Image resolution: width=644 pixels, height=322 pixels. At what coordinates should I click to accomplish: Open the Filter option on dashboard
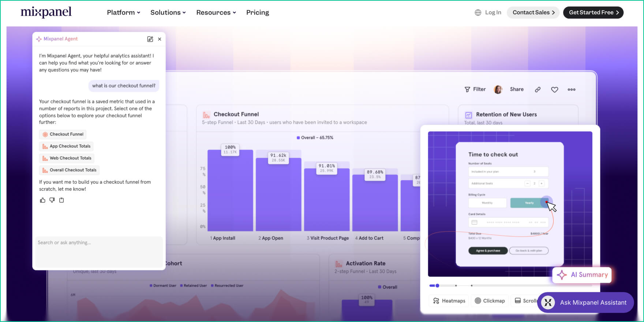tap(475, 89)
